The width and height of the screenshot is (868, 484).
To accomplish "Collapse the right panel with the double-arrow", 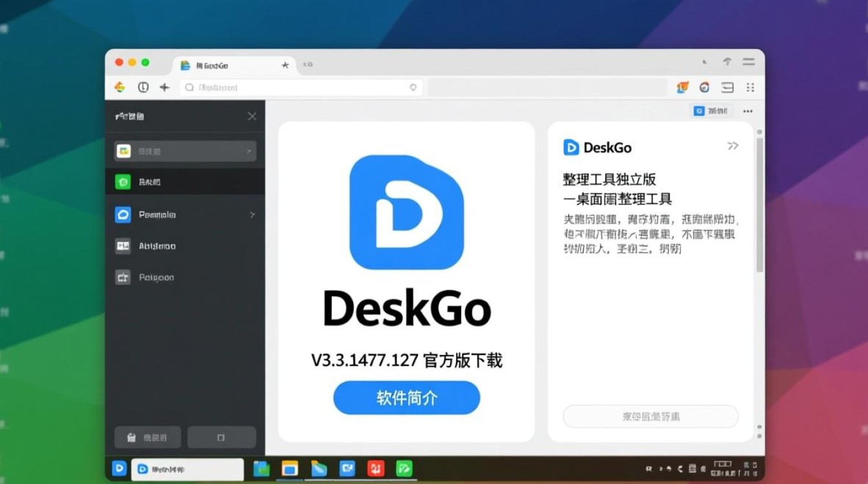I will point(733,146).
